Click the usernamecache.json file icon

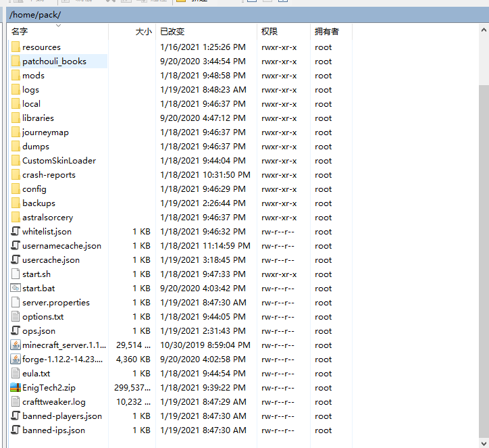point(16,246)
